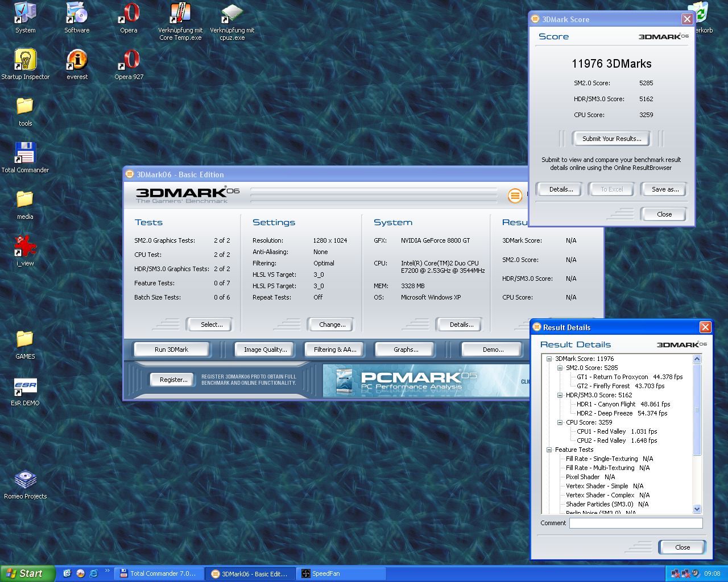The image size is (728, 582).
Task: Close the 3DMark Score dialog via Close button
Action: click(x=664, y=214)
